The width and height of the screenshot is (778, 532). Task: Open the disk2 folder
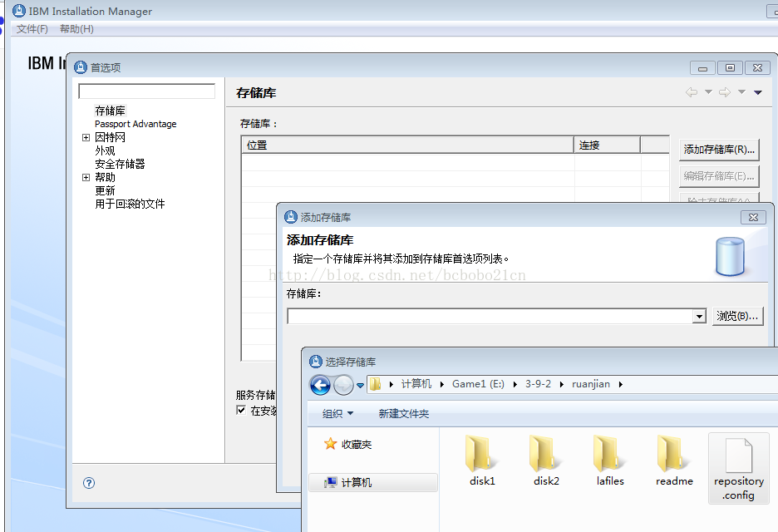546,460
